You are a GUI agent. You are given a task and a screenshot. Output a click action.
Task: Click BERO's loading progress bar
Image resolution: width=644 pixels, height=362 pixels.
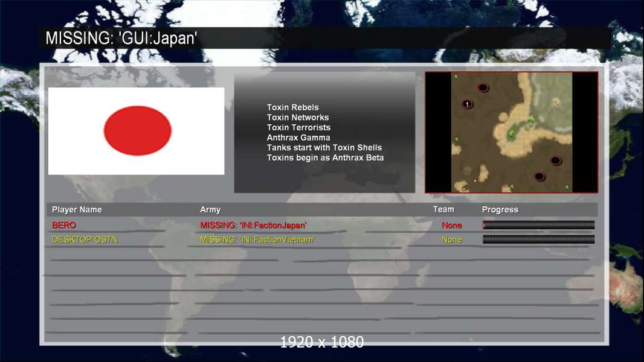[x=538, y=224]
